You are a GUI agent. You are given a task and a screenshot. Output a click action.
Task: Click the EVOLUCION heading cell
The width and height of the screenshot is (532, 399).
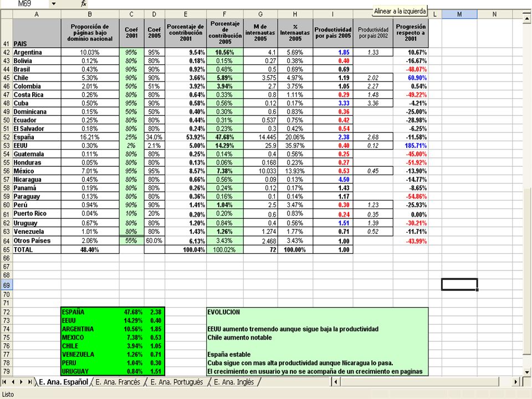[x=223, y=312]
